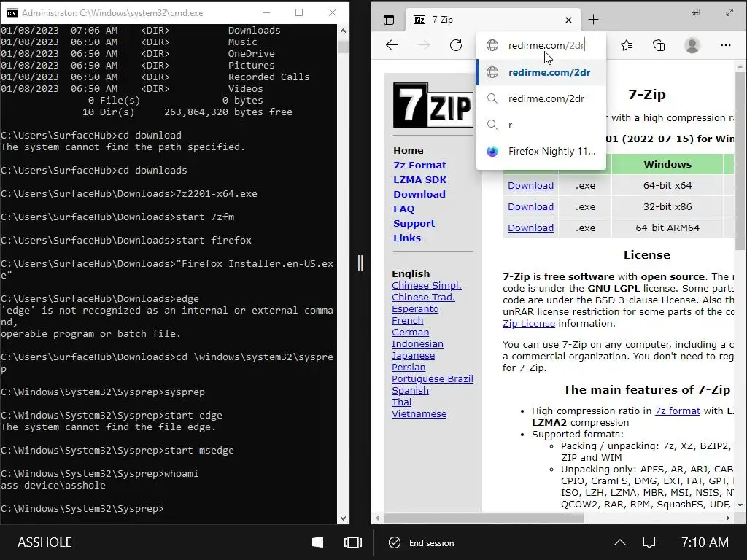Viewport: 747px width, 560px height.
Task: Switch language to Chinese Simpl.
Action: [426, 285]
